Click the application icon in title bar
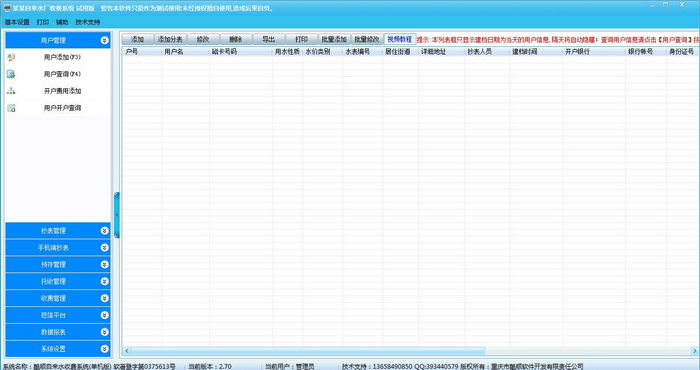The width and height of the screenshot is (700, 370). [7, 8]
